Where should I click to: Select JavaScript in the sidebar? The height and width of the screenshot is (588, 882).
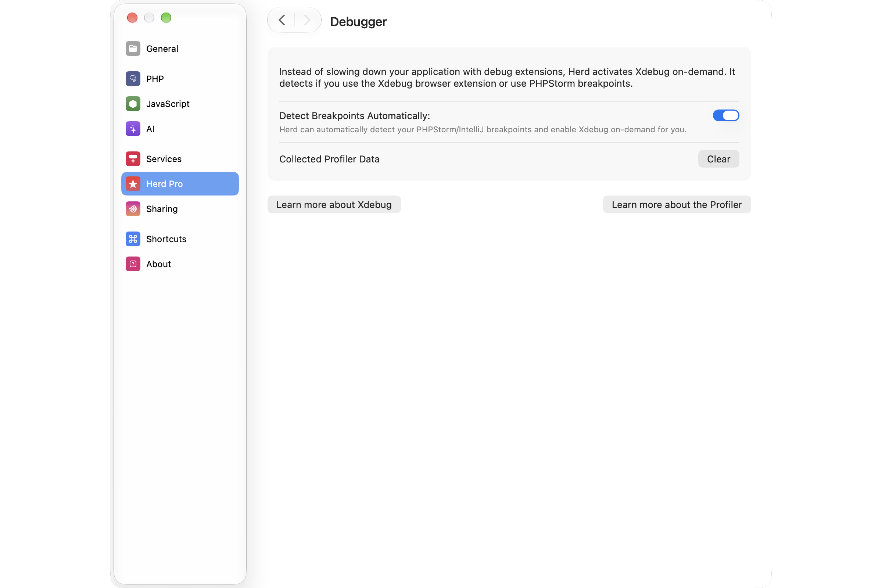pos(180,104)
